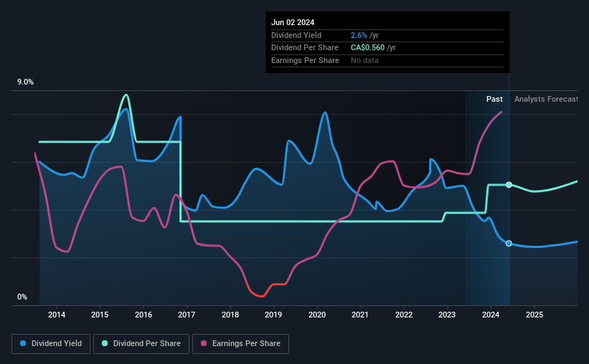The height and width of the screenshot is (364, 589).
Task: Click the 0% y-axis label
Action: [x=22, y=297]
